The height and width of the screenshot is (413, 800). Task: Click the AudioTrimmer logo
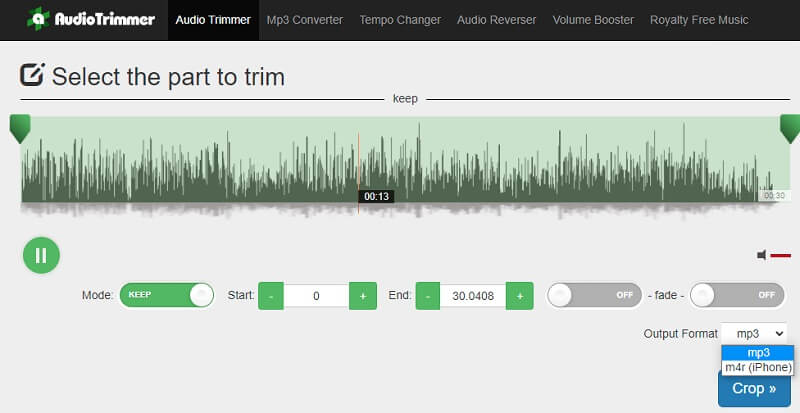pyautogui.click(x=91, y=19)
